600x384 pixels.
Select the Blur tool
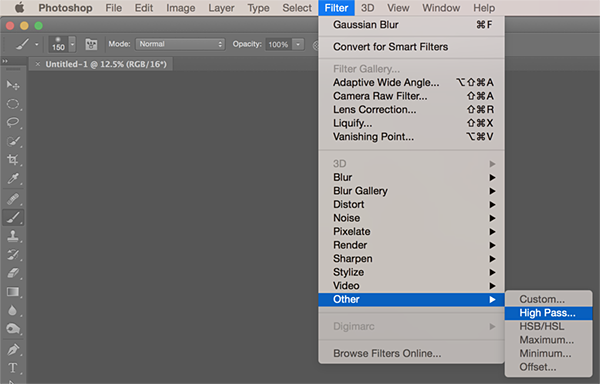[13, 310]
